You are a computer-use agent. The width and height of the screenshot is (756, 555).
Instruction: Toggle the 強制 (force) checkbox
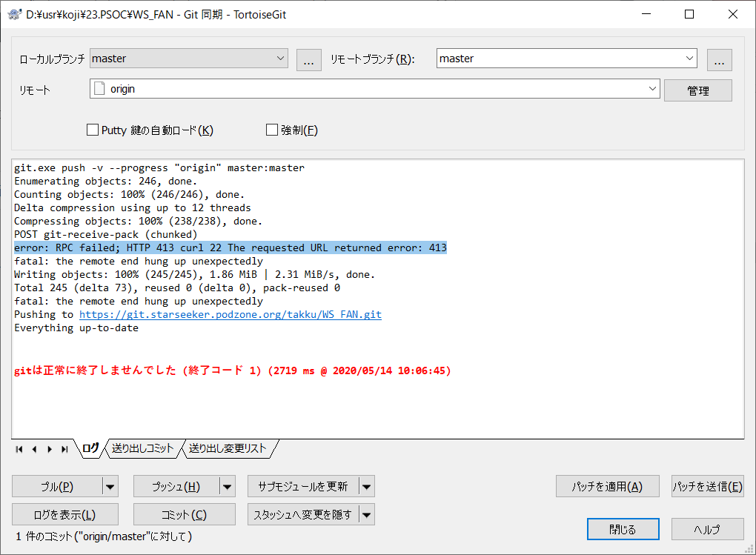click(272, 130)
